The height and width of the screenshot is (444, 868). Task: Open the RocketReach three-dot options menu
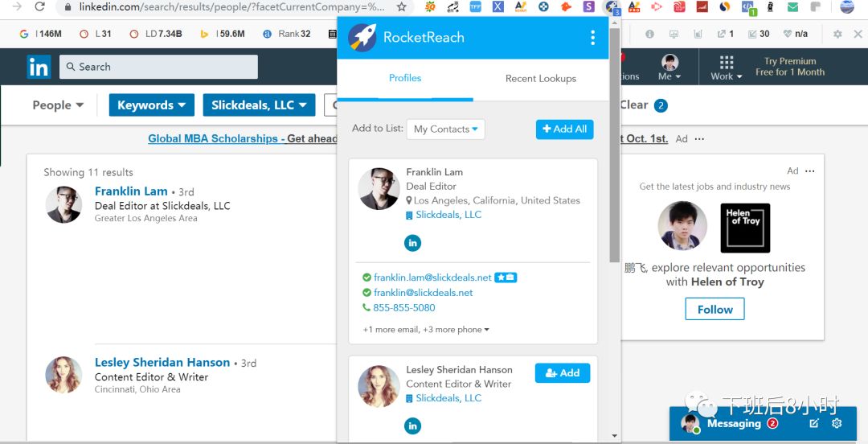593,38
